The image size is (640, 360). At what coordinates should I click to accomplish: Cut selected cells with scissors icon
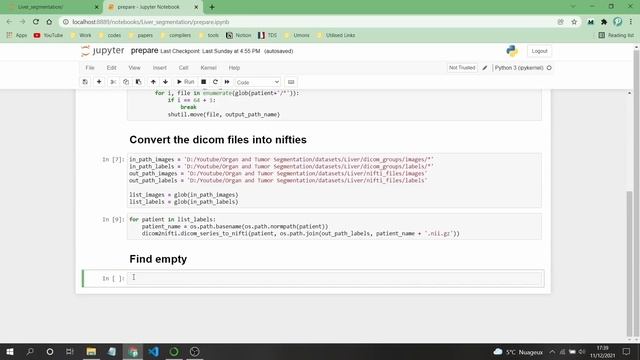pyautogui.click(x=113, y=82)
